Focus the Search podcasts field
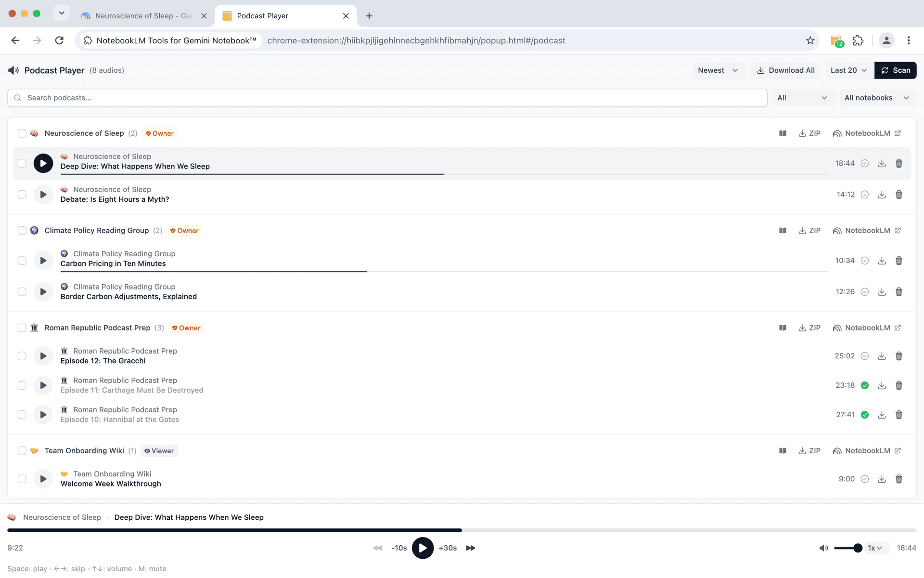924x578 pixels. point(387,98)
